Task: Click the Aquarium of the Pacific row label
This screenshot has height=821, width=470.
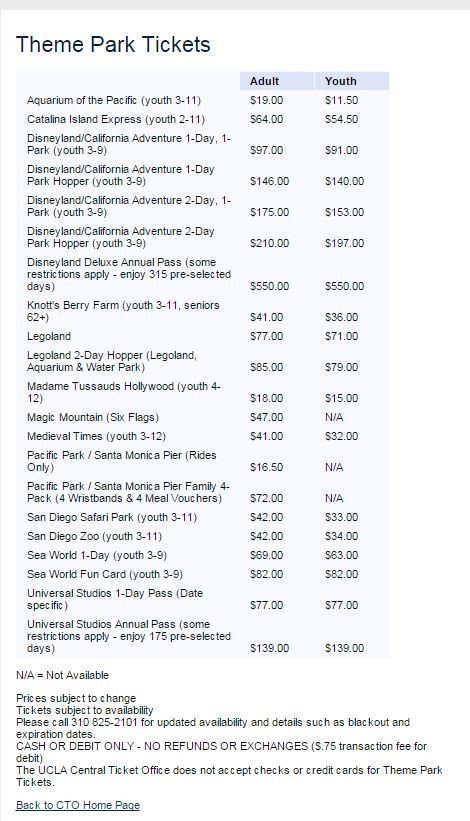Action: click(114, 100)
